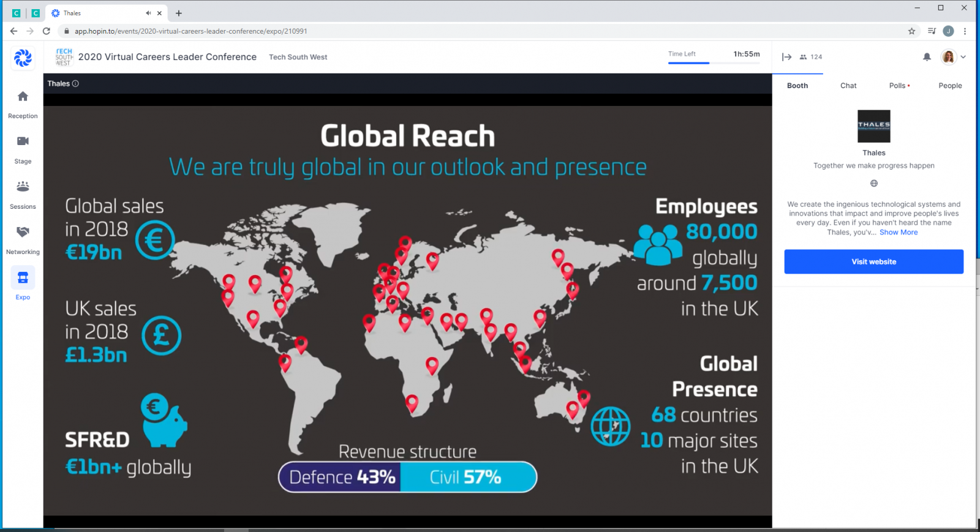This screenshot has height=532, width=980.
Task: Click the Thales booth title label
Action: click(x=58, y=84)
